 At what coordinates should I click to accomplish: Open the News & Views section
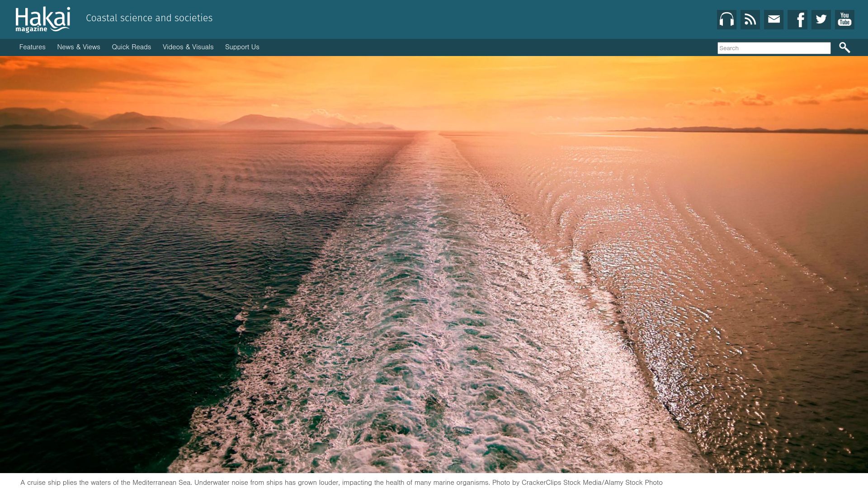pyautogui.click(x=79, y=47)
